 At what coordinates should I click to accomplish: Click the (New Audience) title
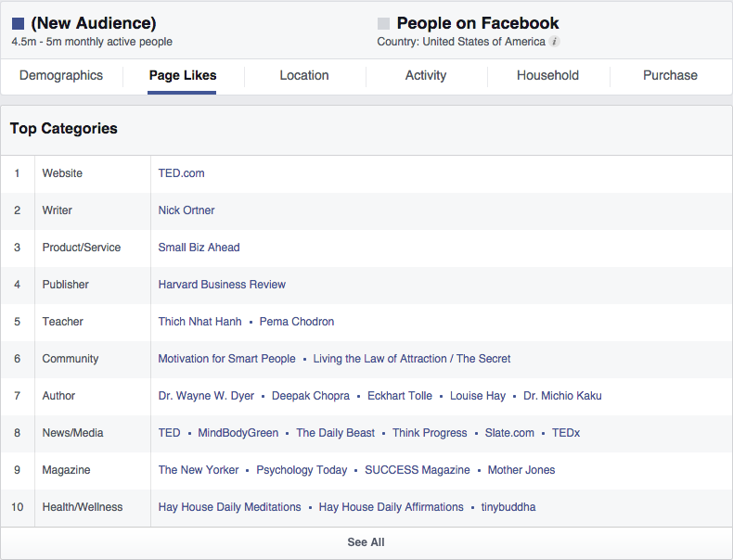tap(94, 23)
